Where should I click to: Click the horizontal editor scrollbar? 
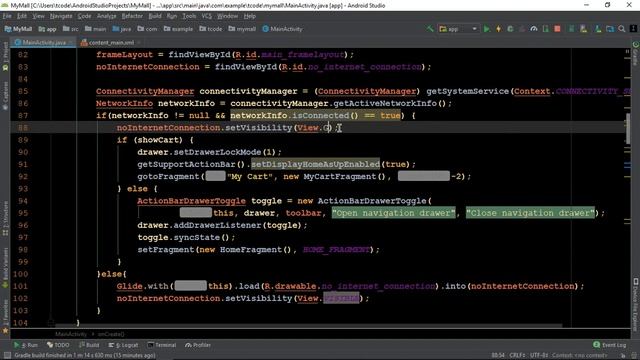tap(308, 325)
